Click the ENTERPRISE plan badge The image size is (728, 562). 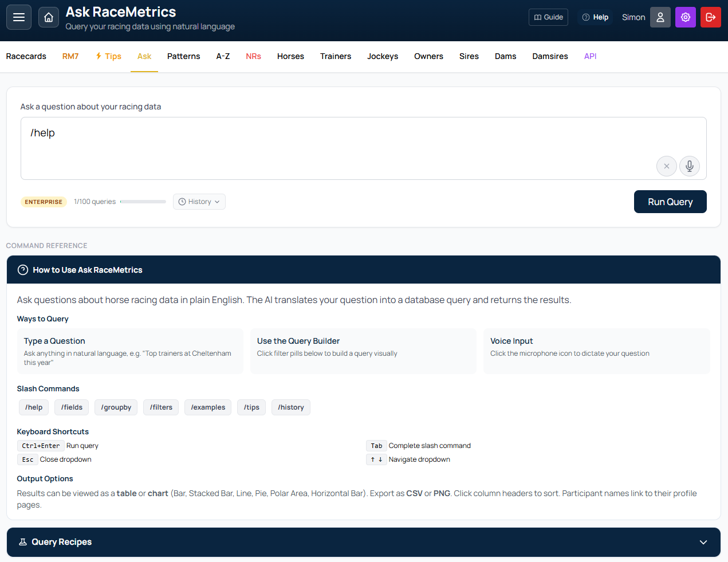click(44, 202)
